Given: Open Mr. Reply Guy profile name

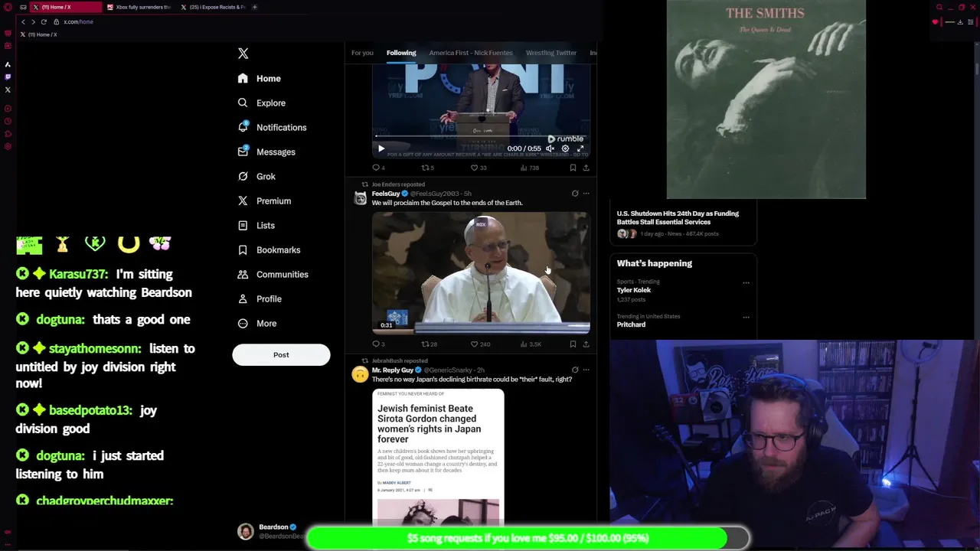Looking at the screenshot, I should coord(393,370).
